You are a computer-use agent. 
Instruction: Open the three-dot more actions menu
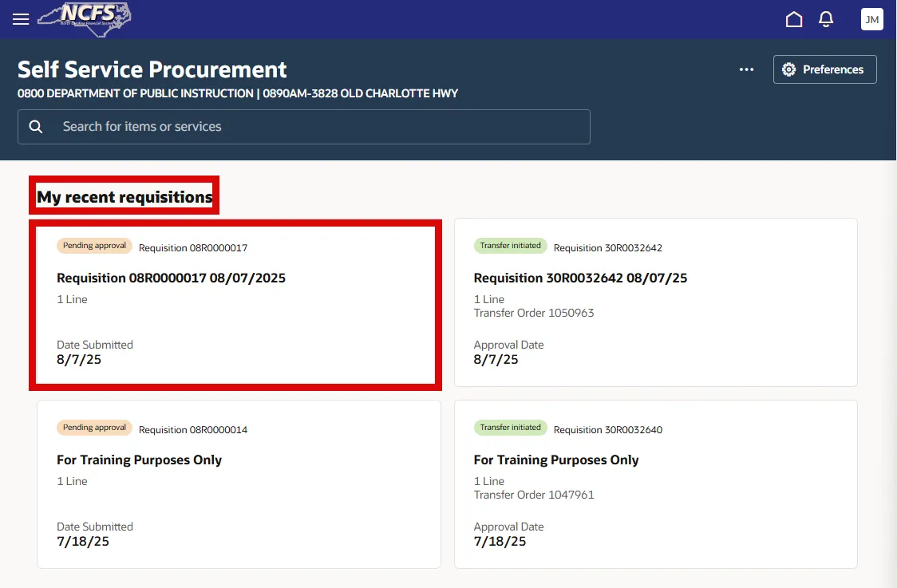coord(746,69)
